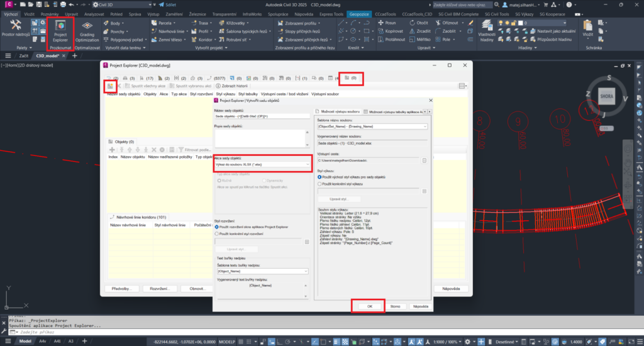The width and height of the screenshot is (644, 346).
Task: Click the Storno cancel button
Action: (395, 306)
